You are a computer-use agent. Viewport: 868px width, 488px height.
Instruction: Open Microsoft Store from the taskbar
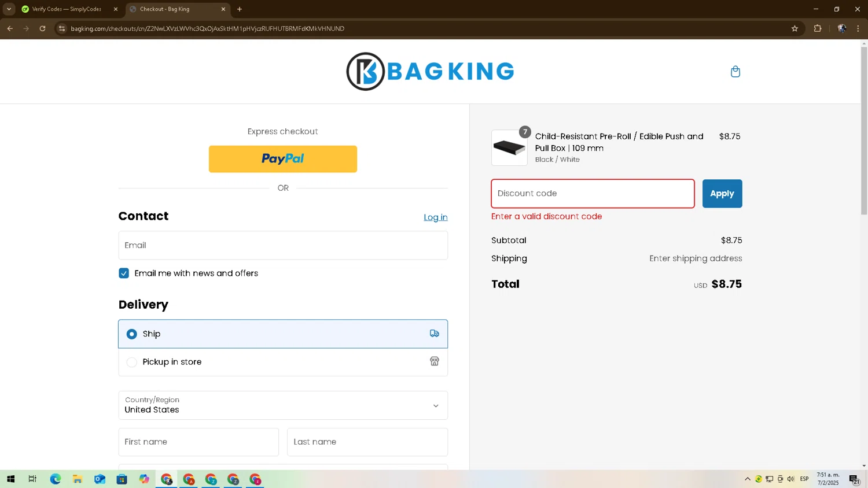pos(122,479)
